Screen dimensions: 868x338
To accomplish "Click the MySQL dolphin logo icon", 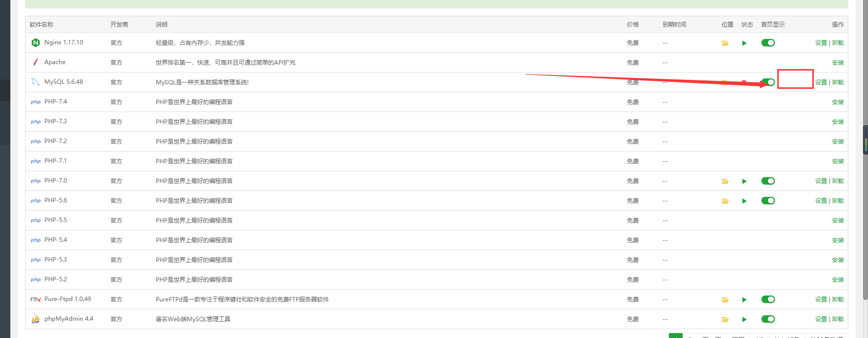I will click(x=35, y=82).
